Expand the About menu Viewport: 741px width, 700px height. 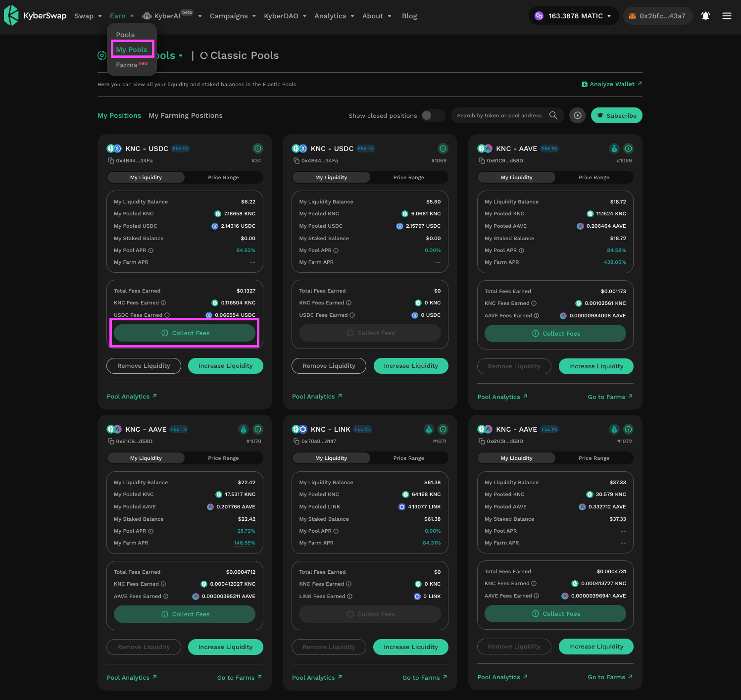(x=377, y=16)
